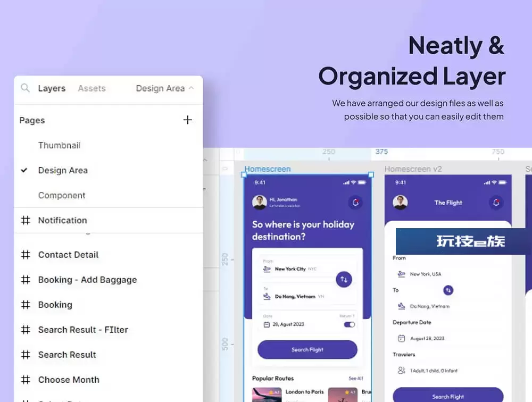Click Search Flight button in Homescreen

click(307, 349)
